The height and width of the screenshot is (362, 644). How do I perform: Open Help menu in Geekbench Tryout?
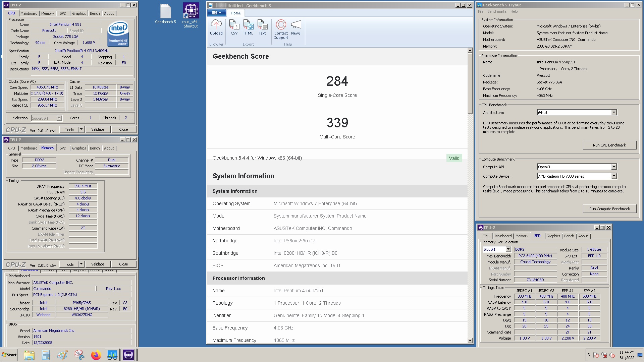coord(514,11)
